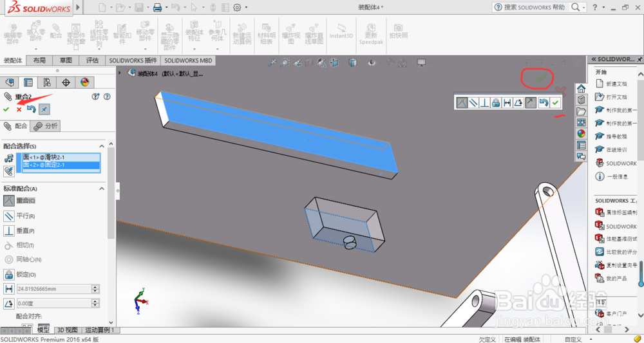Toggle the angle mate icon

point(8,304)
